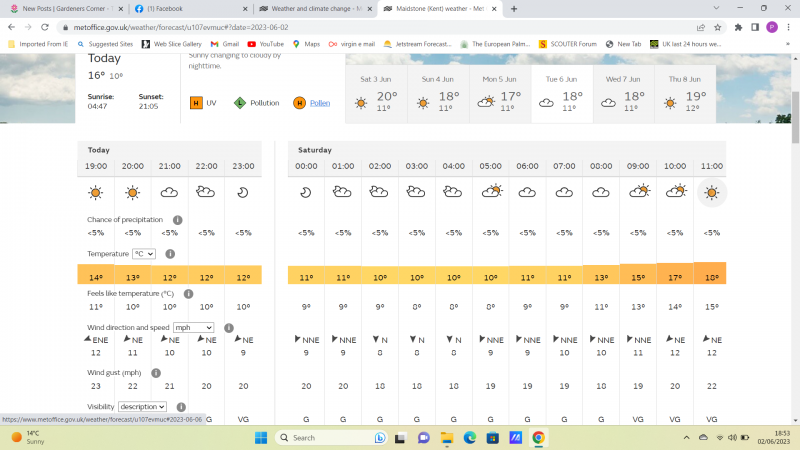Screen dimensions: 800x450
Task: Open the Visibility info icon
Action: pyautogui.click(x=181, y=407)
